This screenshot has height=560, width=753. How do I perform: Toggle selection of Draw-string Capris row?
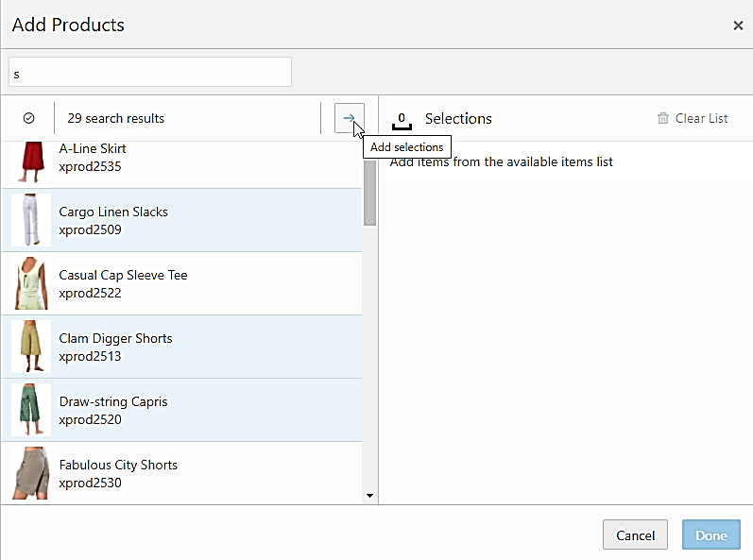coord(189,410)
